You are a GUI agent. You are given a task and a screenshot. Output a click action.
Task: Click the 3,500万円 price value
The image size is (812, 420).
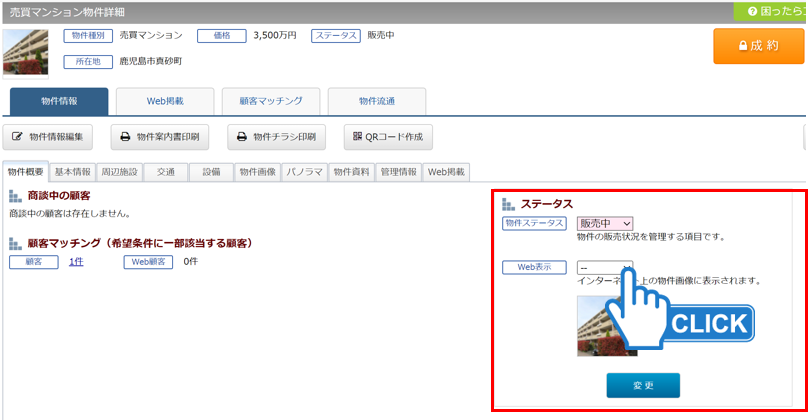275,36
